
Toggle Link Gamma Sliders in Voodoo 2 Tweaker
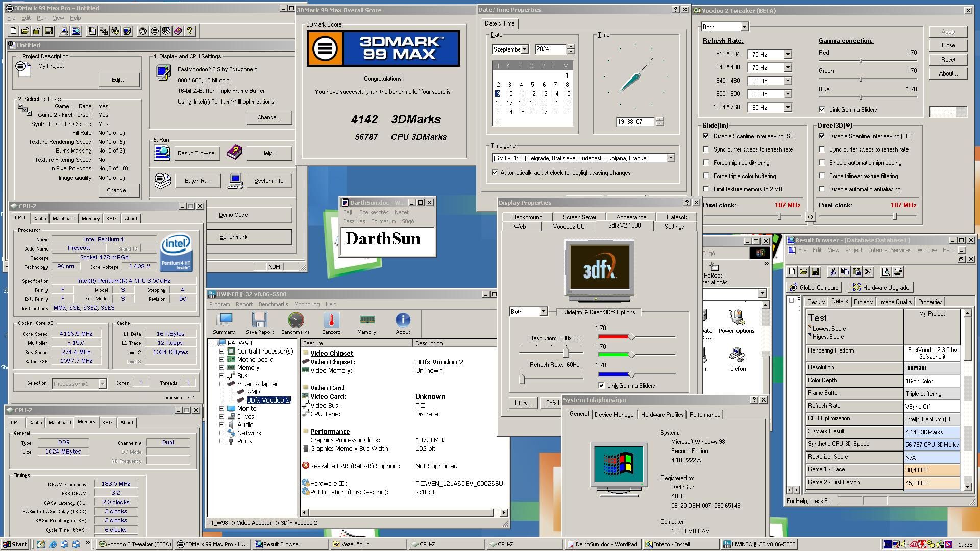tap(822, 109)
